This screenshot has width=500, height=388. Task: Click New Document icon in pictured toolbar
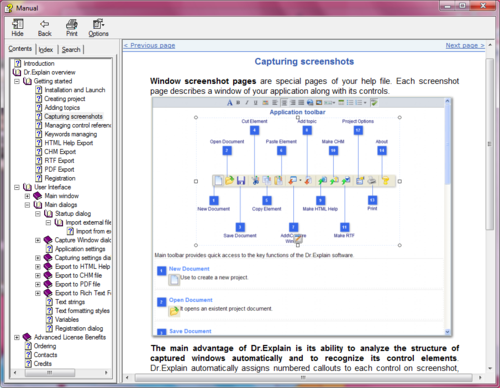click(218, 181)
